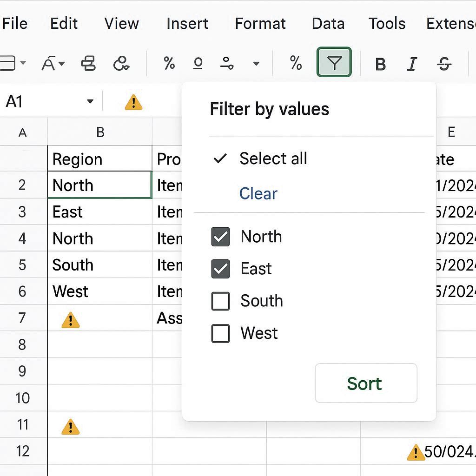The image size is (476, 476).
Task: Click the rectangle icon at toolbar start
Action: [x=7, y=63]
